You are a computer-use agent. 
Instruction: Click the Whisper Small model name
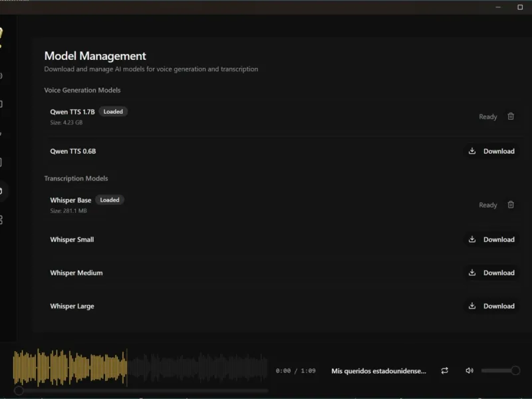72,239
